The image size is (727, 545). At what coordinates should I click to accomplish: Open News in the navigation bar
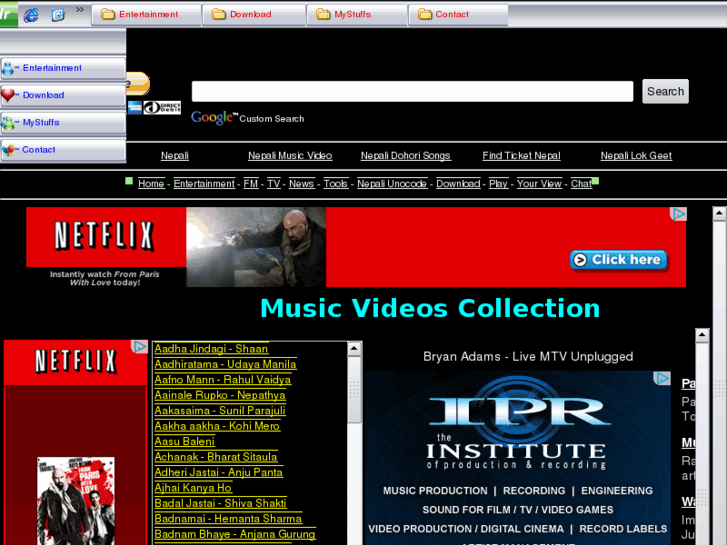302,184
